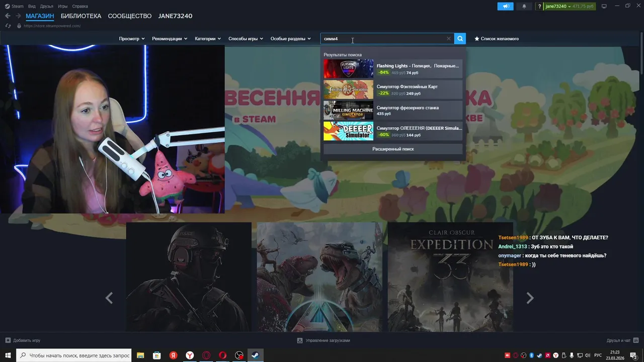Open AMD software tray icon
The width and height of the screenshot is (644, 362).
[x=548, y=355]
